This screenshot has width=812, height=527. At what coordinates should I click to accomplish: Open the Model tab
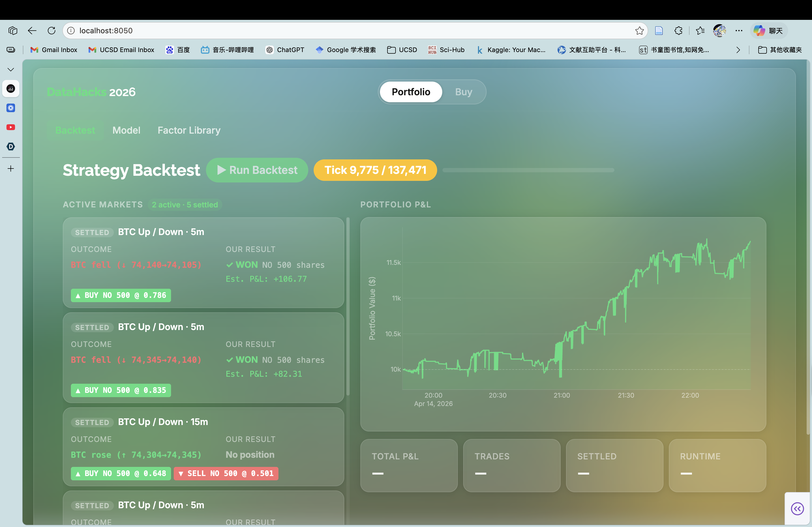(x=126, y=130)
